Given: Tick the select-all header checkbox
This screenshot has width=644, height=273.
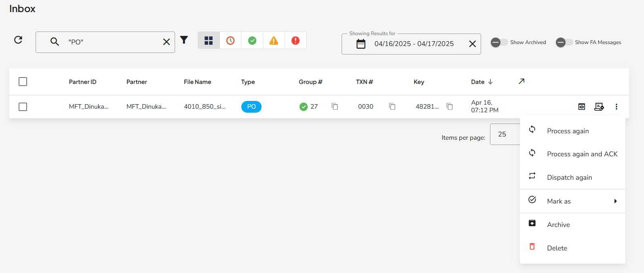Looking at the screenshot, I should click(23, 82).
